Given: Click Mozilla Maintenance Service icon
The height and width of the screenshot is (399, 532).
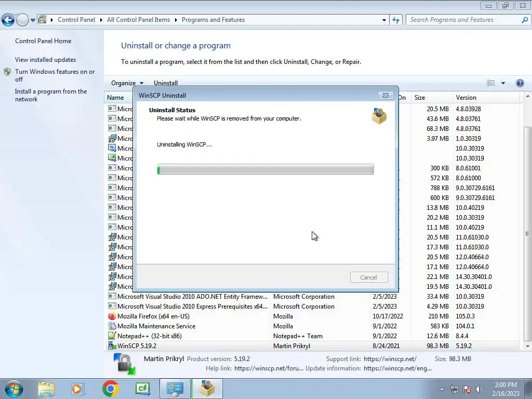Looking at the screenshot, I should pyautogui.click(x=112, y=326).
